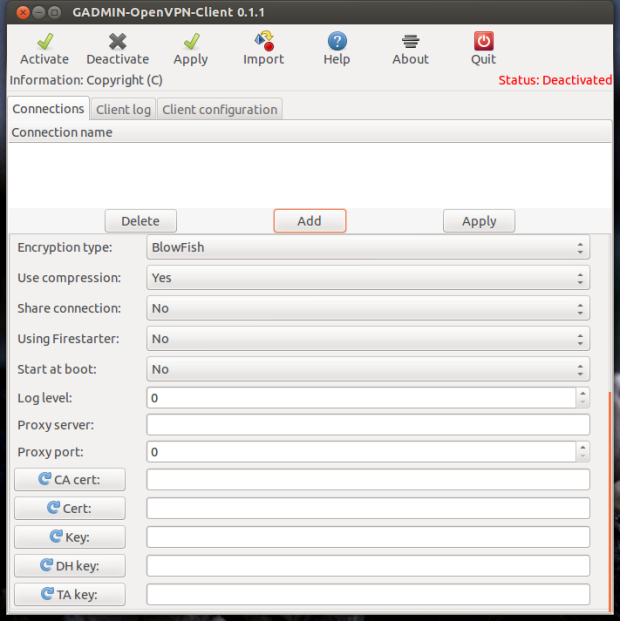Open the Encryption type BlowFish dropdown

[x=368, y=248]
